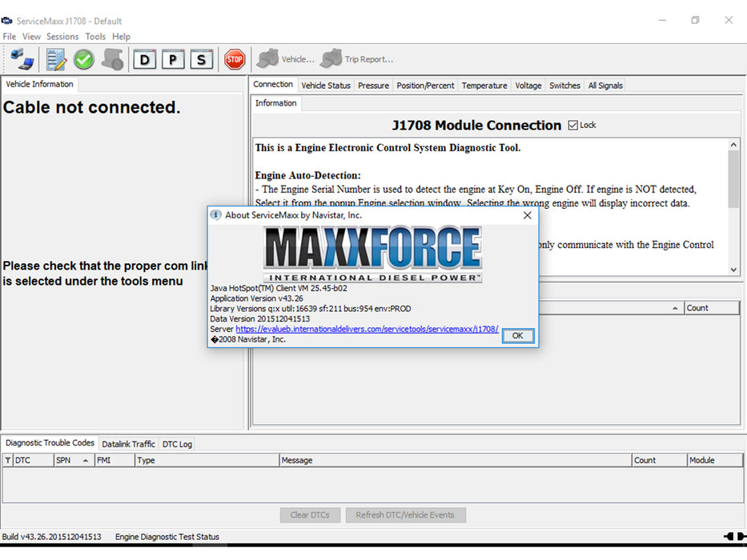Switch to the Switches tab
The height and width of the screenshot is (560, 747).
[x=564, y=86]
